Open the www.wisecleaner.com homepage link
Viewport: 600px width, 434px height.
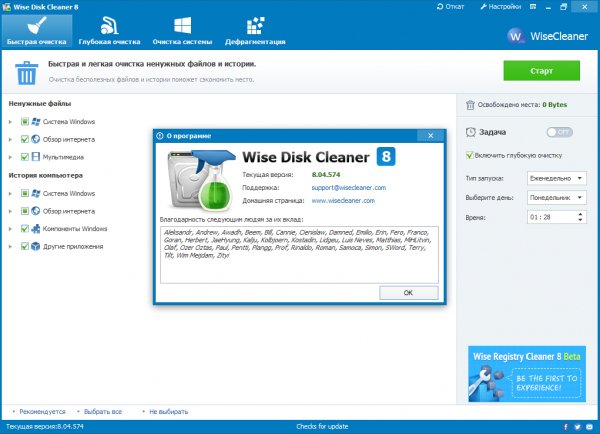point(343,201)
